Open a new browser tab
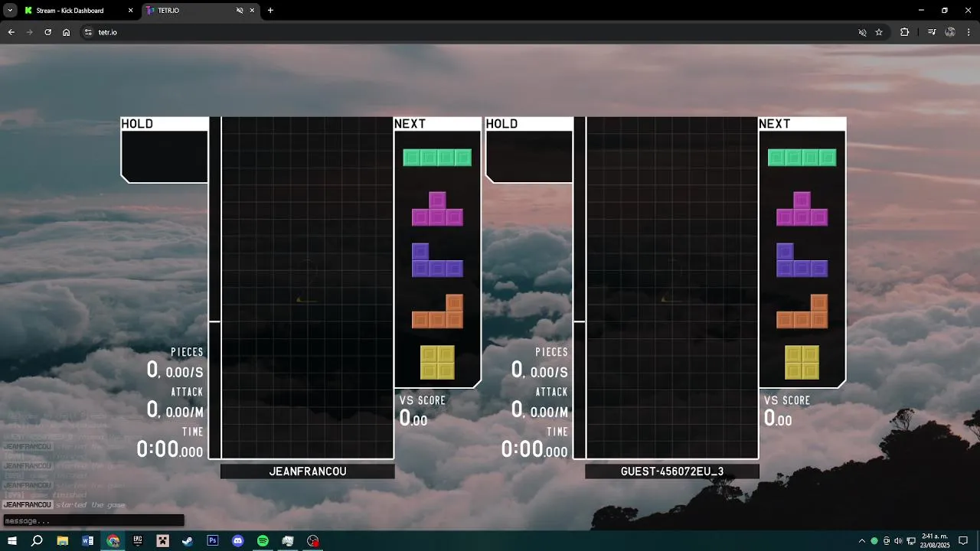The image size is (980, 551). [270, 11]
